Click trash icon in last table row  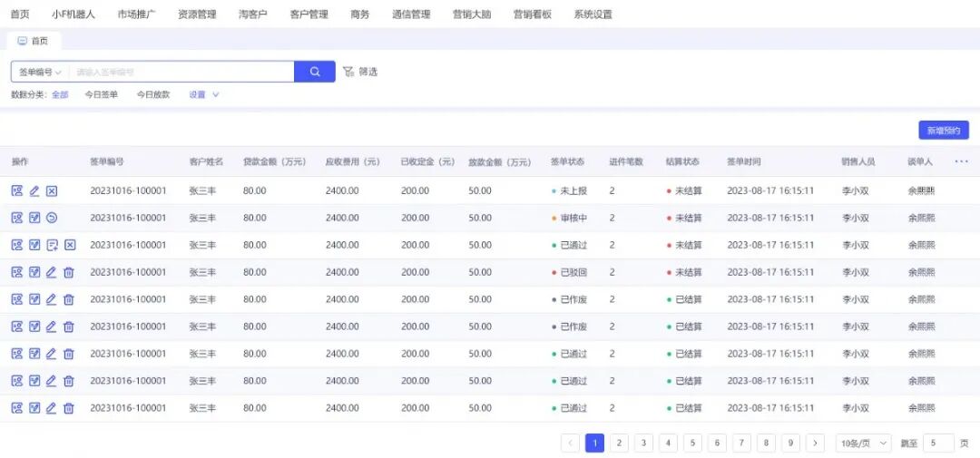click(69, 408)
